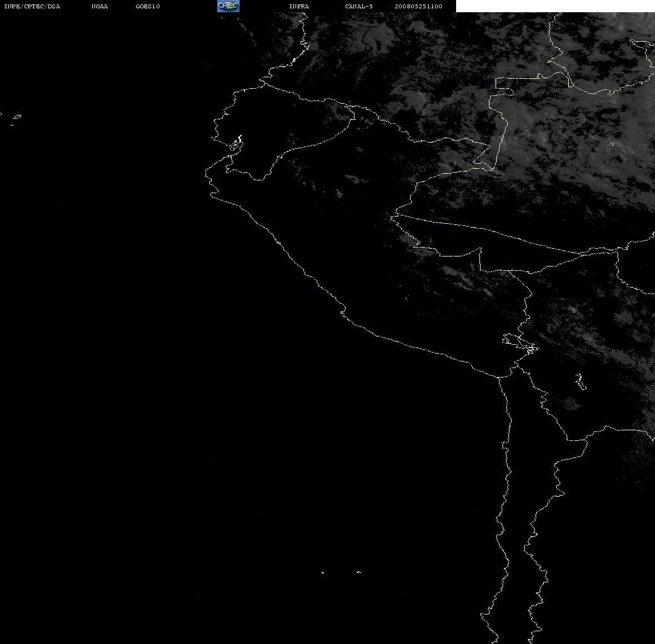Image resolution: width=655 pixels, height=644 pixels.
Task: Click the CANAL-5 channel label
Action: pyautogui.click(x=359, y=6)
